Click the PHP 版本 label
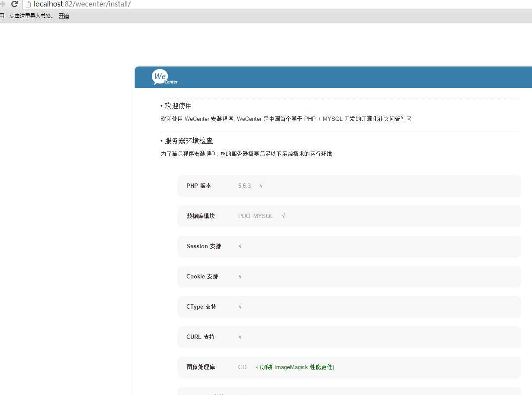 point(199,186)
